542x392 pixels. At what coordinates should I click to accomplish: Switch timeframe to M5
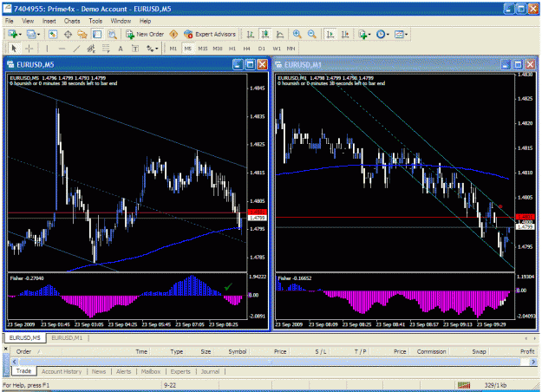(x=187, y=49)
